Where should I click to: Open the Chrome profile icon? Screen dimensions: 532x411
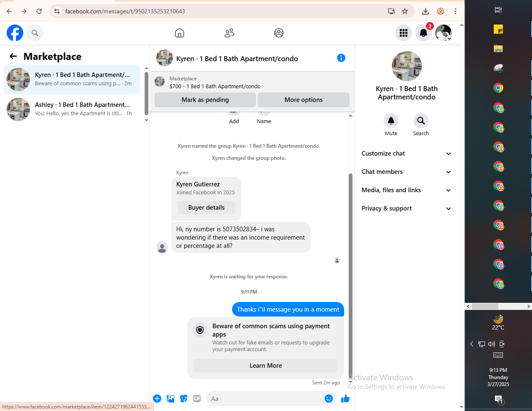(441, 11)
